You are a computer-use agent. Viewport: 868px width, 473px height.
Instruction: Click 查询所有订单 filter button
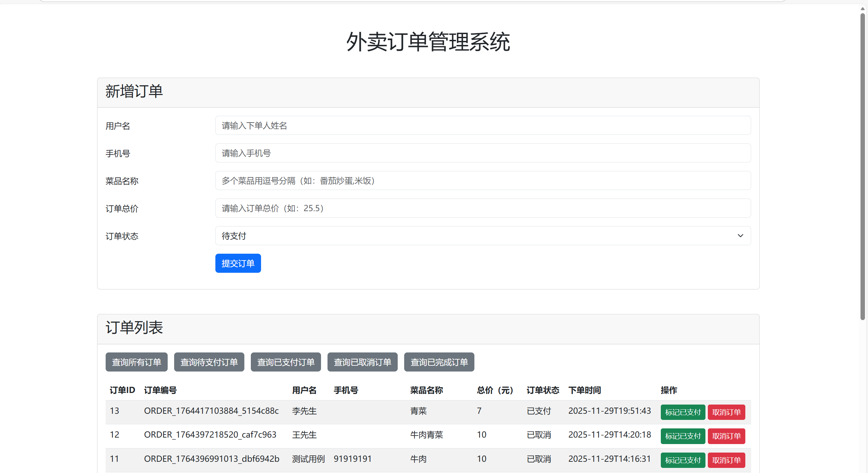click(136, 362)
